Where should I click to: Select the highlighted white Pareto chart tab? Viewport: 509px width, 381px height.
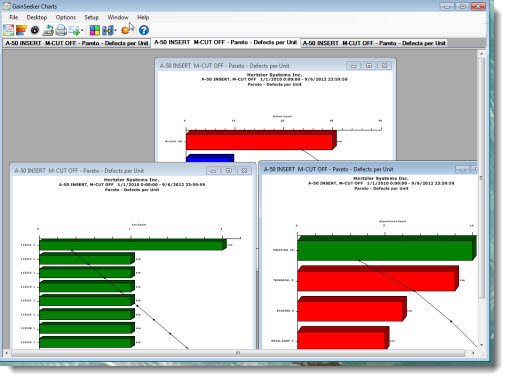pos(225,43)
